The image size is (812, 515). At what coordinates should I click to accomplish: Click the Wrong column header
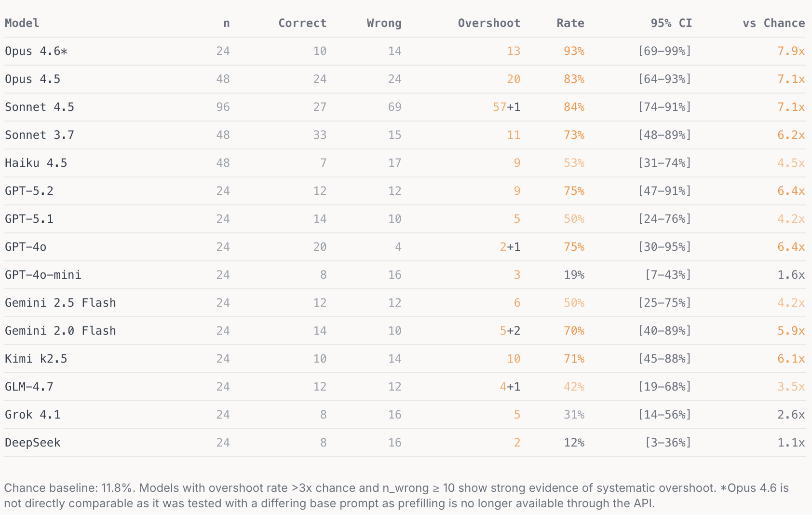click(384, 23)
